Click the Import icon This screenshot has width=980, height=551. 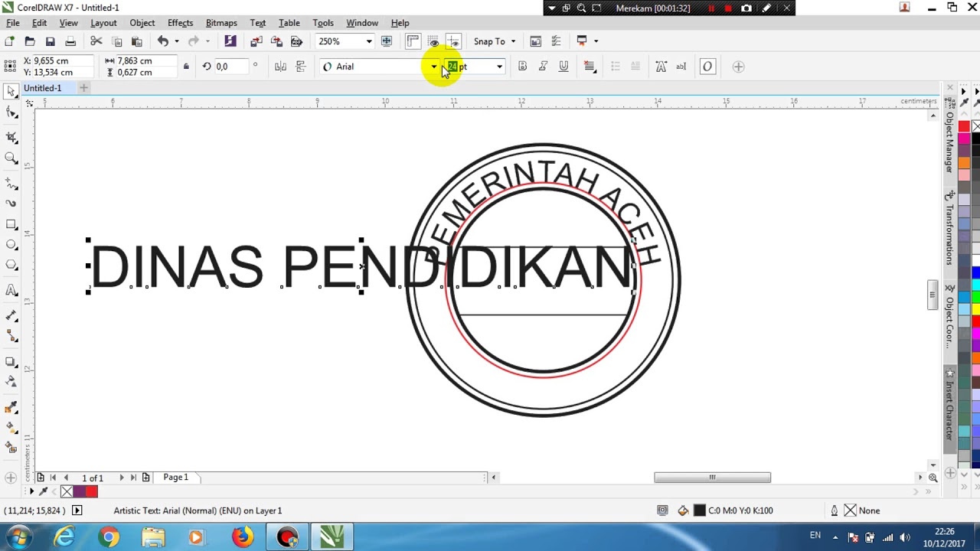256,41
